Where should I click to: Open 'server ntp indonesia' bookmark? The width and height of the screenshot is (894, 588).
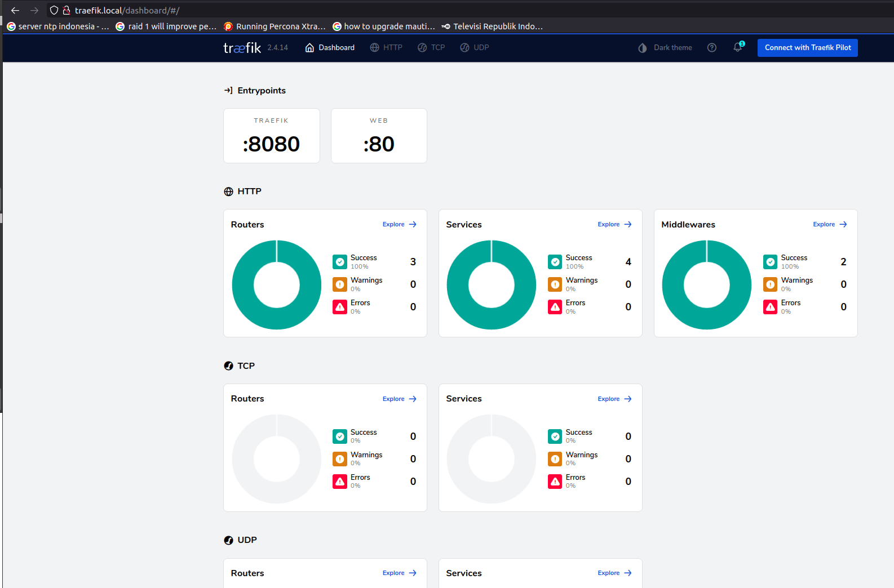coord(58,26)
